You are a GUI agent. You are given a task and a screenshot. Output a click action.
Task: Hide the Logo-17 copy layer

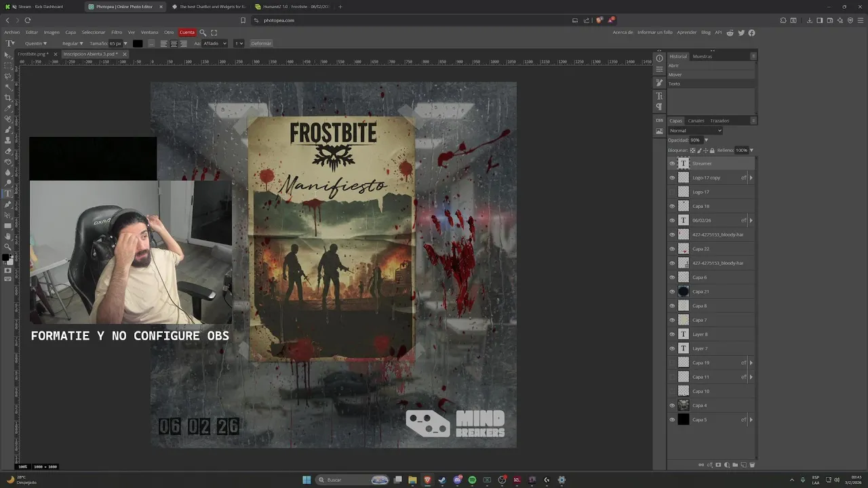pyautogui.click(x=672, y=178)
